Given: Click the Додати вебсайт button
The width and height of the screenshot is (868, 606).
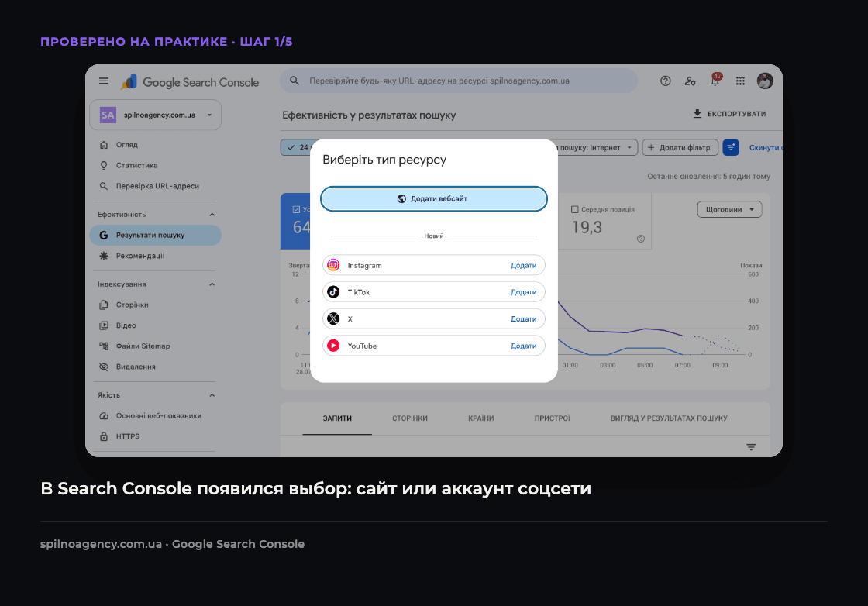Looking at the screenshot, I should pos(434,198).
